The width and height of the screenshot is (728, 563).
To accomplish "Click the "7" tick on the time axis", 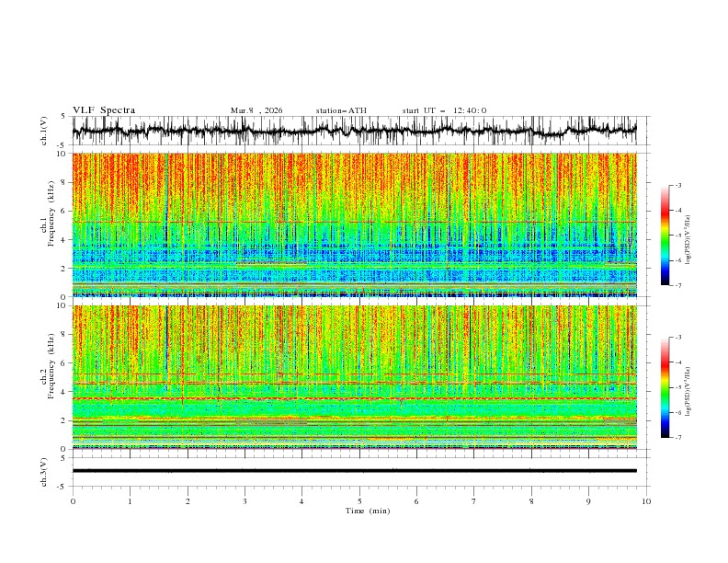I will [474, 501].
